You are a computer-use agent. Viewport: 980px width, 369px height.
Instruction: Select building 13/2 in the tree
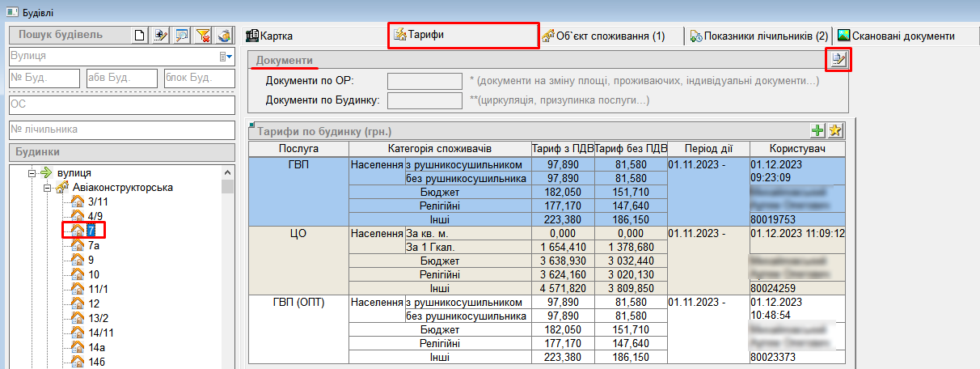[99, 318]
